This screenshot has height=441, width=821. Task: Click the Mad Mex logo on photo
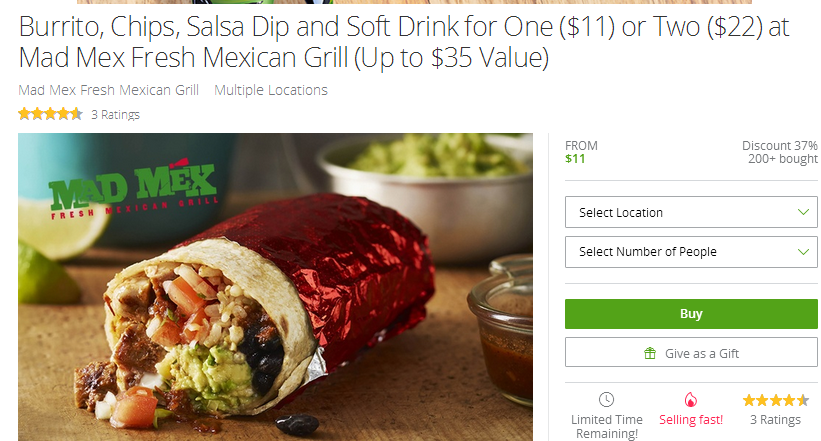click(x=133, y=189)
